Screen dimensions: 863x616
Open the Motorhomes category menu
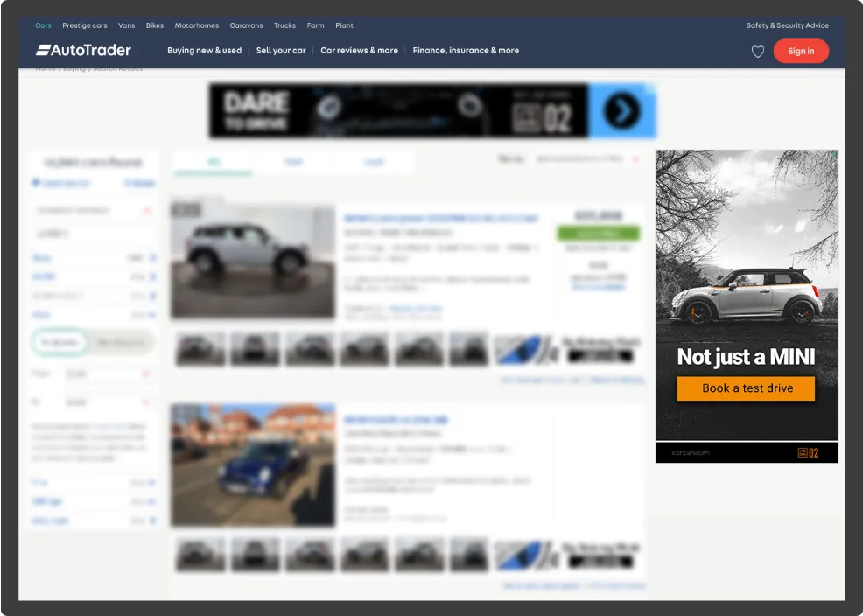point(197,25)
